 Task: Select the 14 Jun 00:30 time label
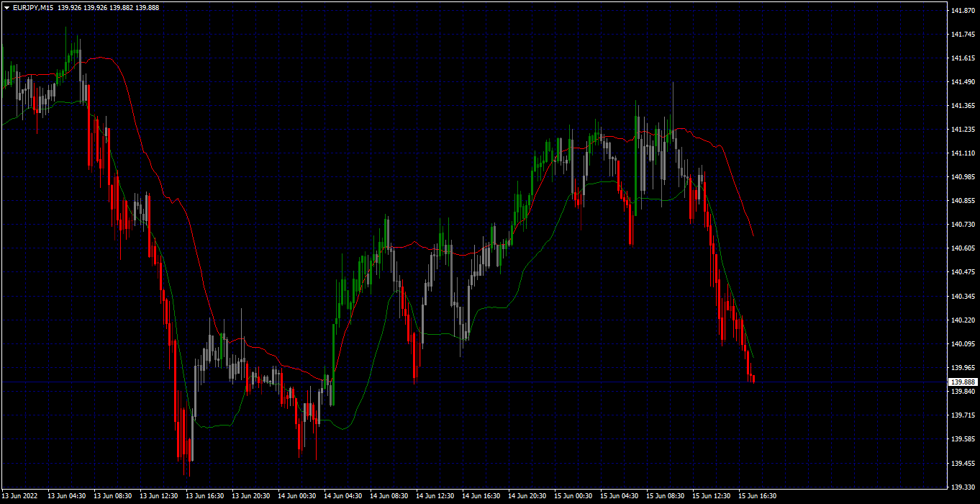point(297,496)
